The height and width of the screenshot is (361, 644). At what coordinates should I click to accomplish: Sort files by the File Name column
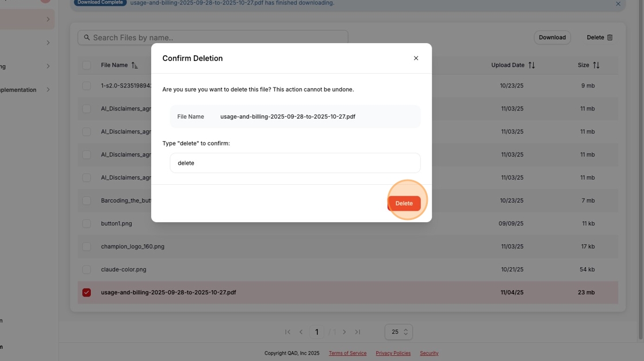[134, 65]
